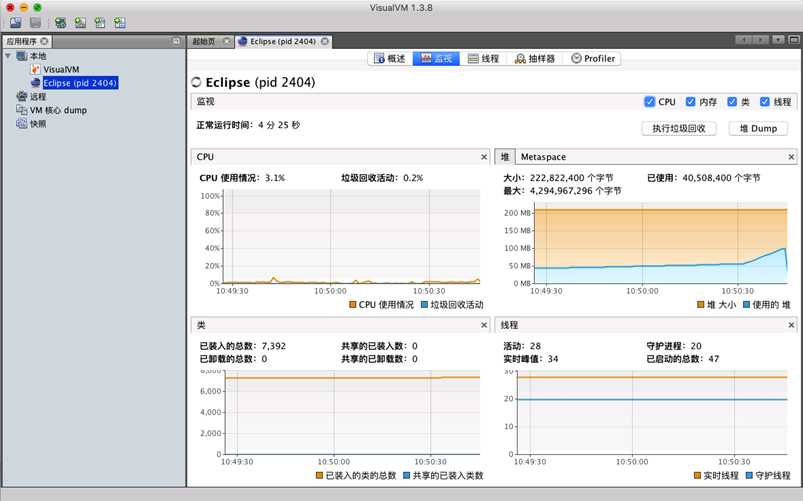Click the 使用的 堆 blue legend swatch
803x501 pixels.
pyautogui.click(x=746, y=304)
